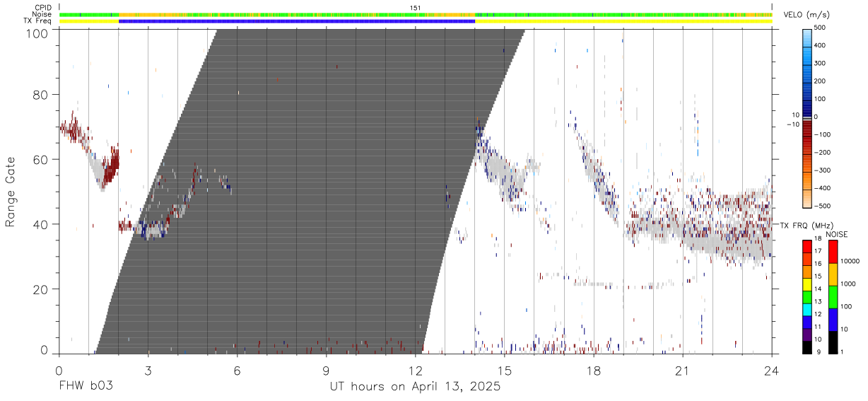The image size is (868, 401).
Task: Click the y-axis tick label '80'
Action: 41,95
